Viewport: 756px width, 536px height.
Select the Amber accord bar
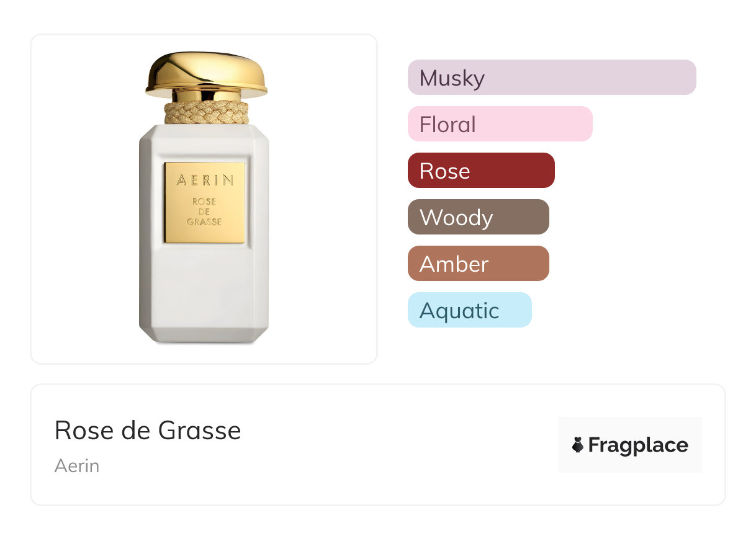click(x=479, y=264)
